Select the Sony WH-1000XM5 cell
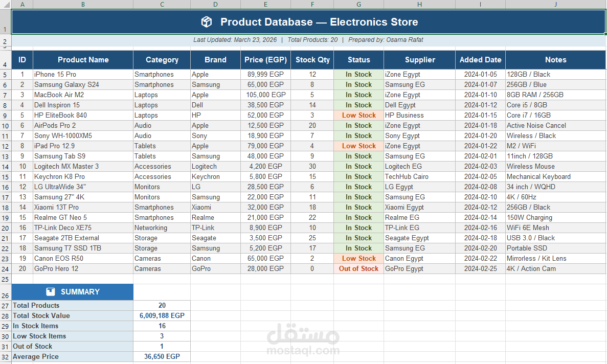The width and height of the screenshot is (607, 364). click(83, 136)
